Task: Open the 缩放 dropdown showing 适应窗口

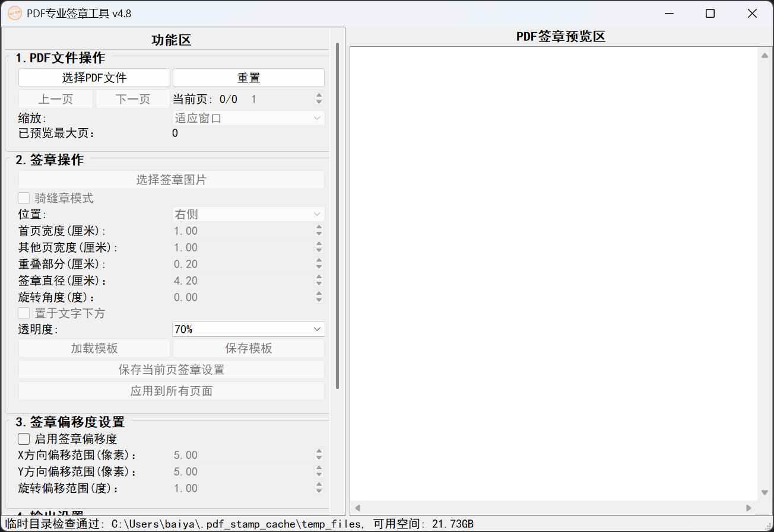Action: pos(248,118)
